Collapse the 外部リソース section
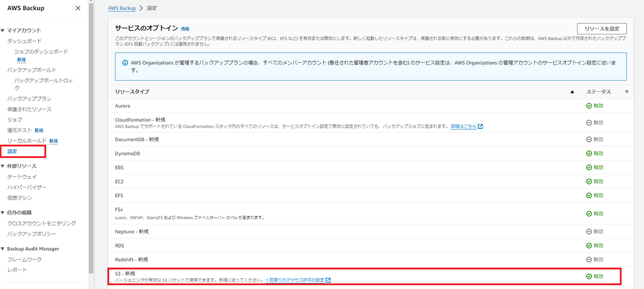644x289 pixels. point(3,166)
